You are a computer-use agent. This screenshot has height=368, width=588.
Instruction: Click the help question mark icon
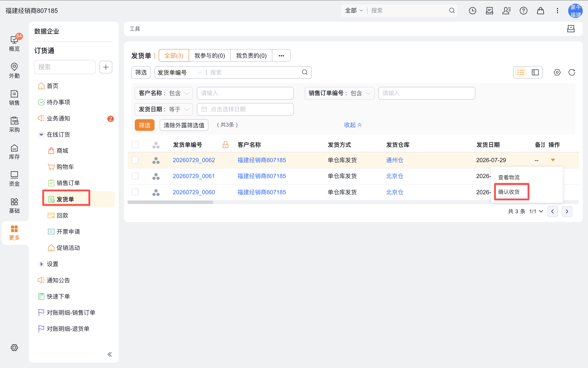point(523,11)
